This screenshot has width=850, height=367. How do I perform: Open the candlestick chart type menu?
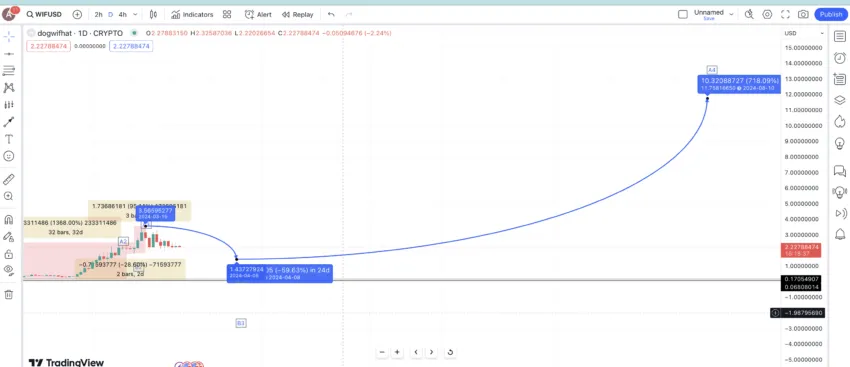[153, 15]
